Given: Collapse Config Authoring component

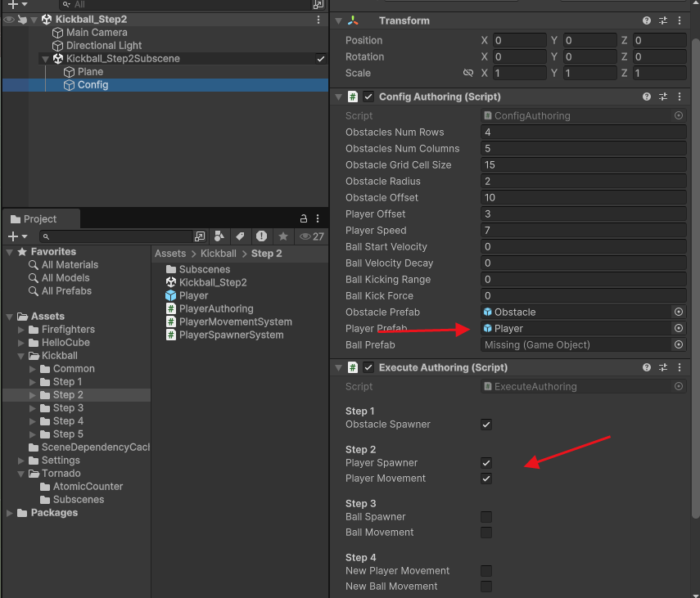Looking at the screenshot, I should pyautogui.click(x=338, y=97).
